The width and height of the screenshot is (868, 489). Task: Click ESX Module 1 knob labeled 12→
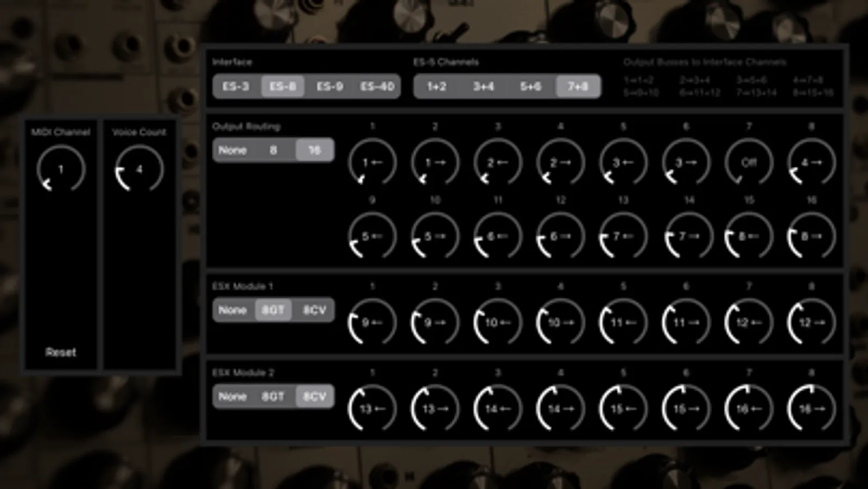pyautogui.click(x=812, y=322)
